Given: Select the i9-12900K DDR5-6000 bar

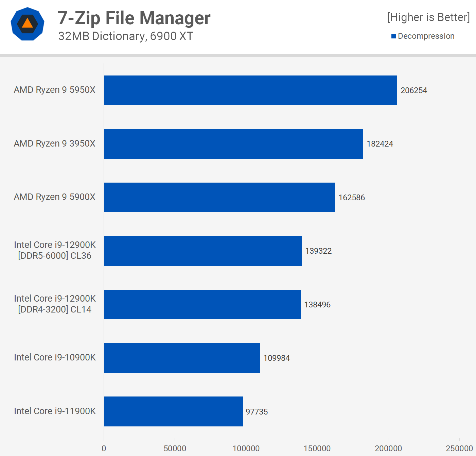Looking at the screenshot, I should (202, 251).
